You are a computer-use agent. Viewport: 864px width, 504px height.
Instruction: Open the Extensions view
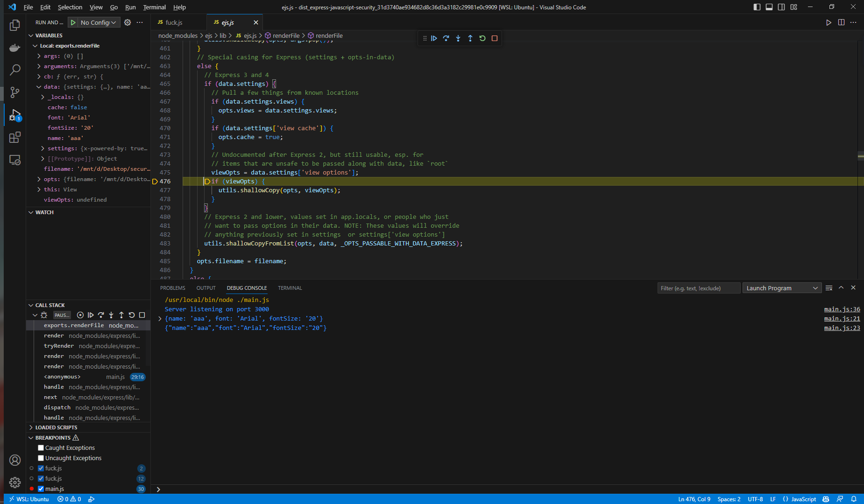[15, 137]
